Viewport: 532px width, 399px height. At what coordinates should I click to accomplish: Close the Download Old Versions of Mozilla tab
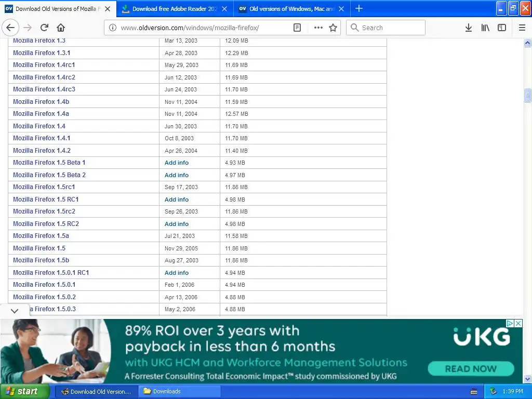coord(108,9)
